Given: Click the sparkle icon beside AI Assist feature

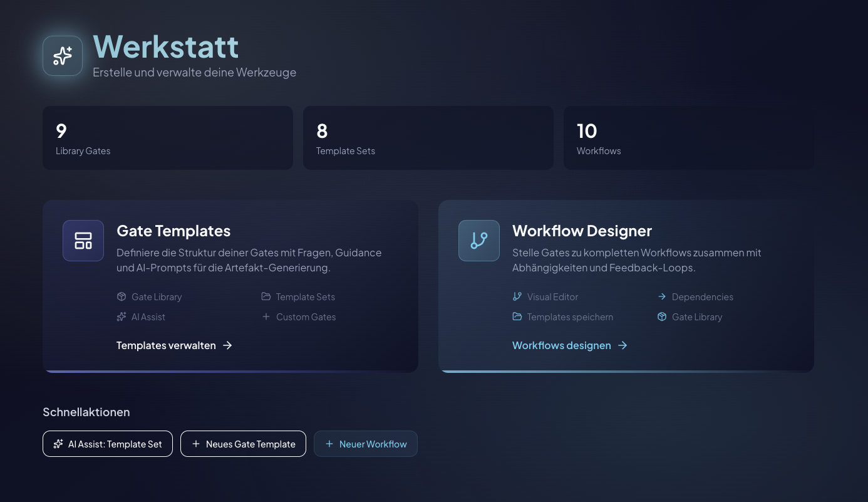Looking at the screenshot, I should [121, 316].
